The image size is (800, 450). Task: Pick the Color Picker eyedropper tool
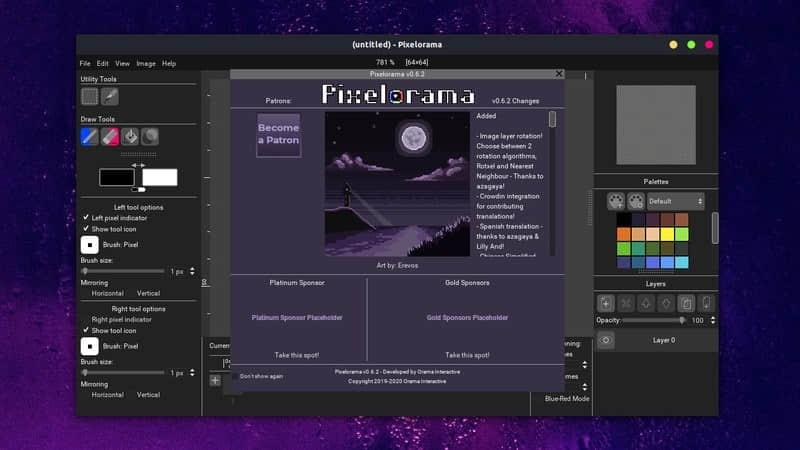coord(110,96)
